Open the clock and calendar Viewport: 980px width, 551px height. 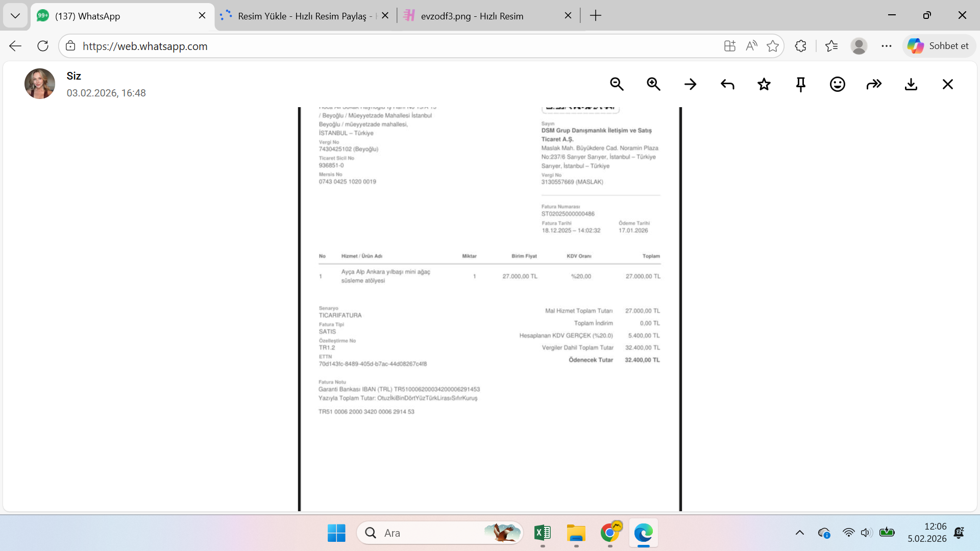coord(927,533)
